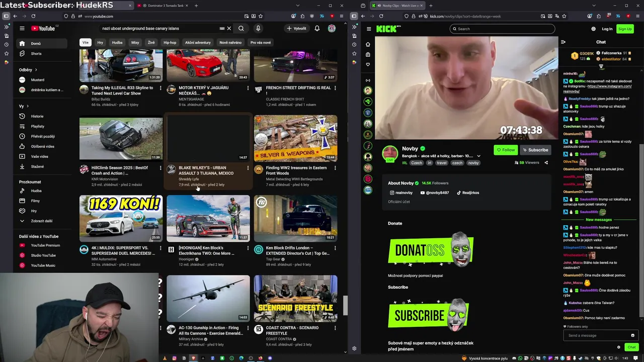644x362 pixels.
Task: Expand the Vy section chevron
Action: [x=28, y=106]
